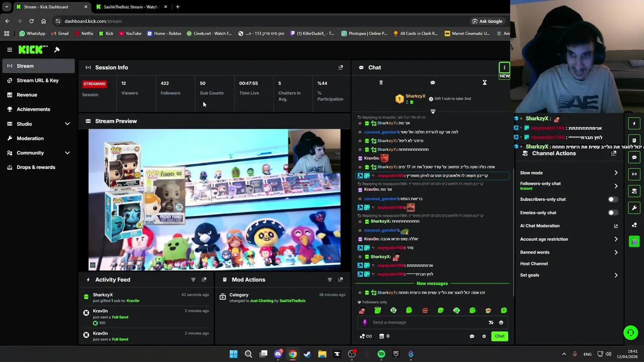Click the chat bubble icon beside settings gear
Screen dimensions: 644x362
click(472, 336)
